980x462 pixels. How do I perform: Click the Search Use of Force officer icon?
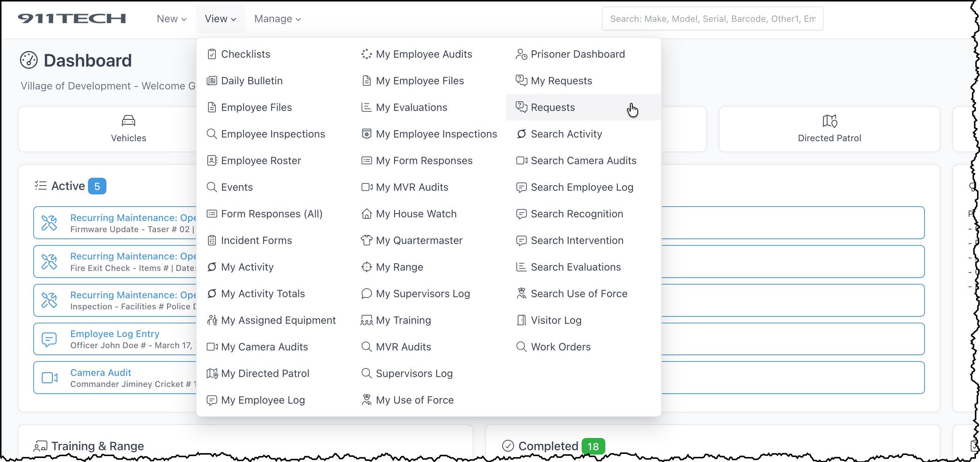tap(521, 293)
